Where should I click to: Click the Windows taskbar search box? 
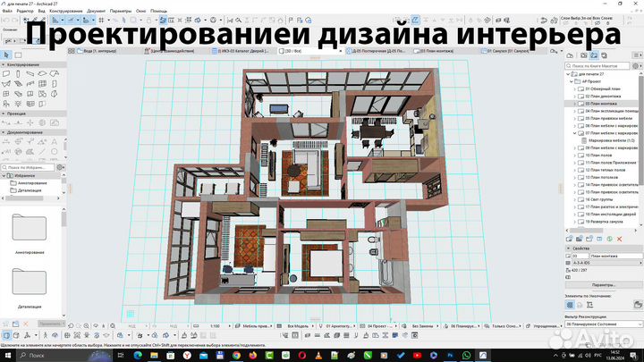(64, 356)
